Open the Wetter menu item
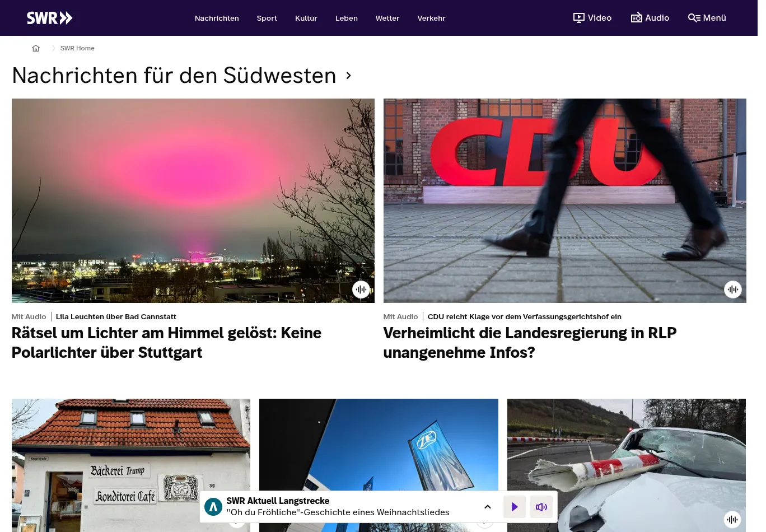 tap(387, 18)
